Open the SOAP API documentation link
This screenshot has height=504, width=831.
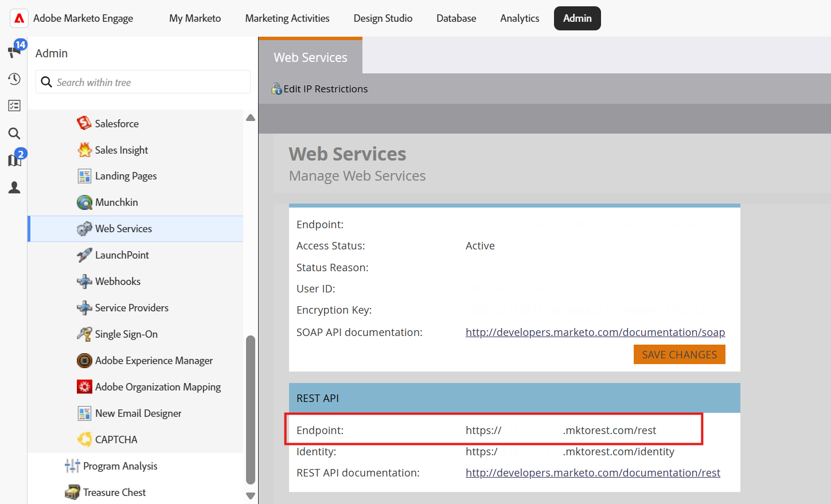595,332
